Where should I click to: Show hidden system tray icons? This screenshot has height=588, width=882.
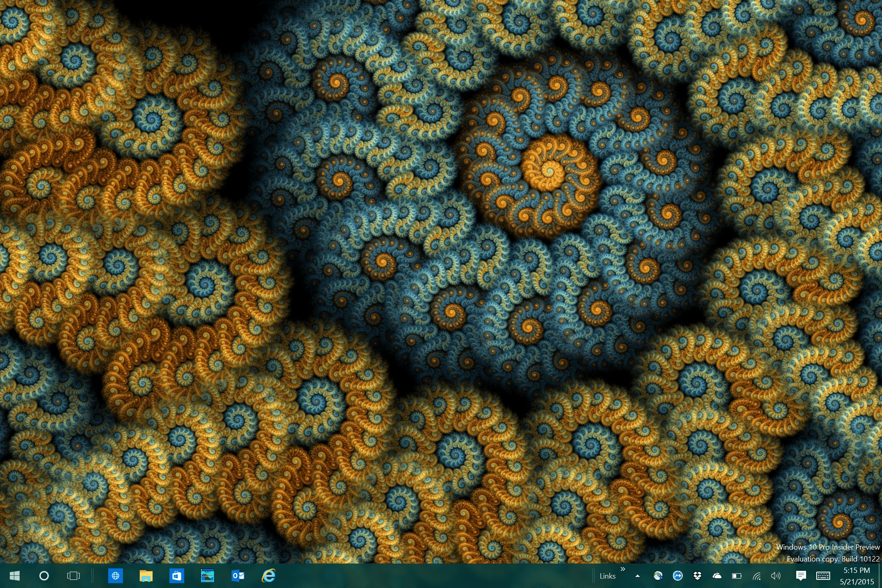[637, 576]
